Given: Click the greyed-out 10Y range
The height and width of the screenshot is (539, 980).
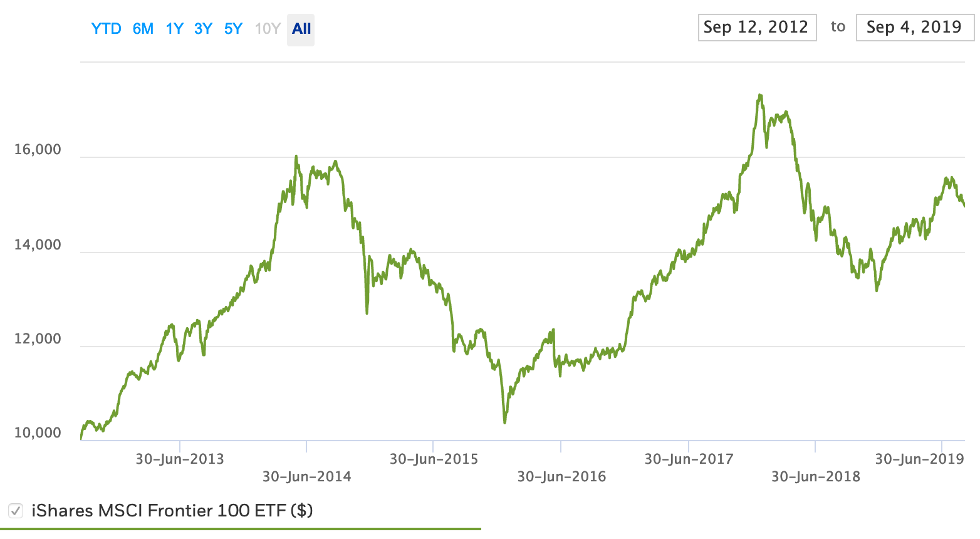Looking at the screenshot, I should pos(268,29).
